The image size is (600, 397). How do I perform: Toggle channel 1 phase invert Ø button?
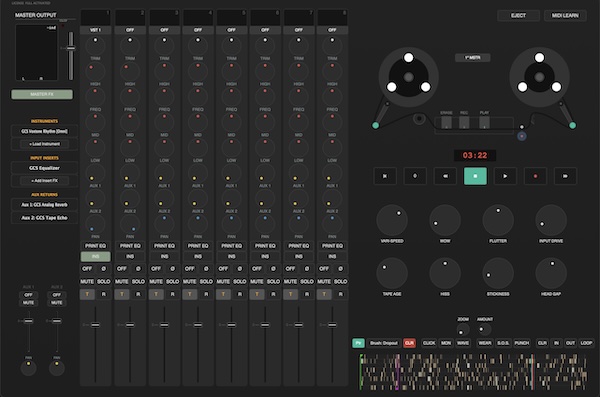104,269
